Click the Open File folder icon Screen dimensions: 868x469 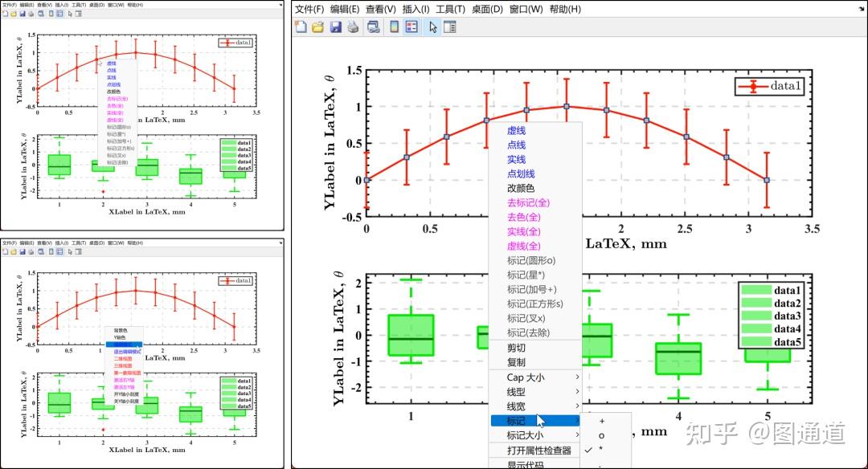click(x=318, y=27)
